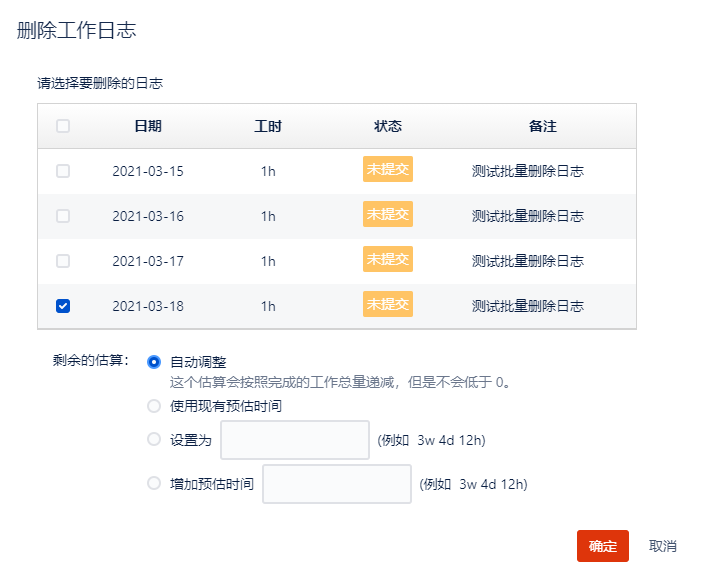Click the 设置为 time input field

point(295,440)
